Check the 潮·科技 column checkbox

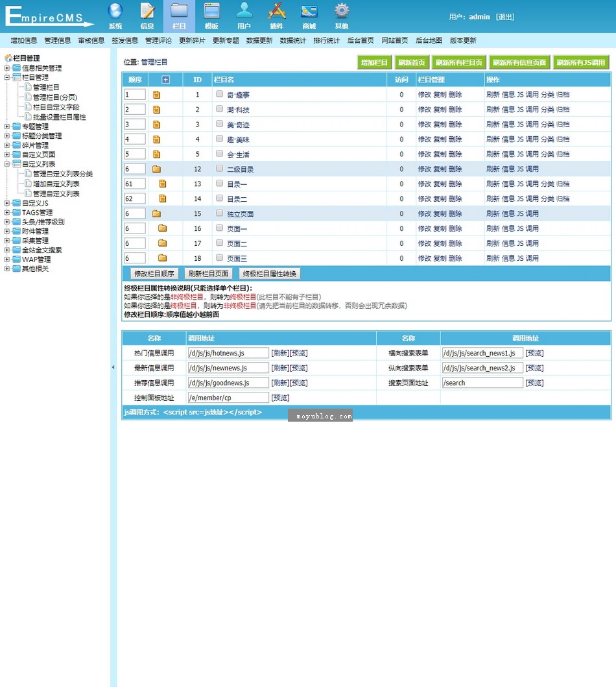pos(219,109)
